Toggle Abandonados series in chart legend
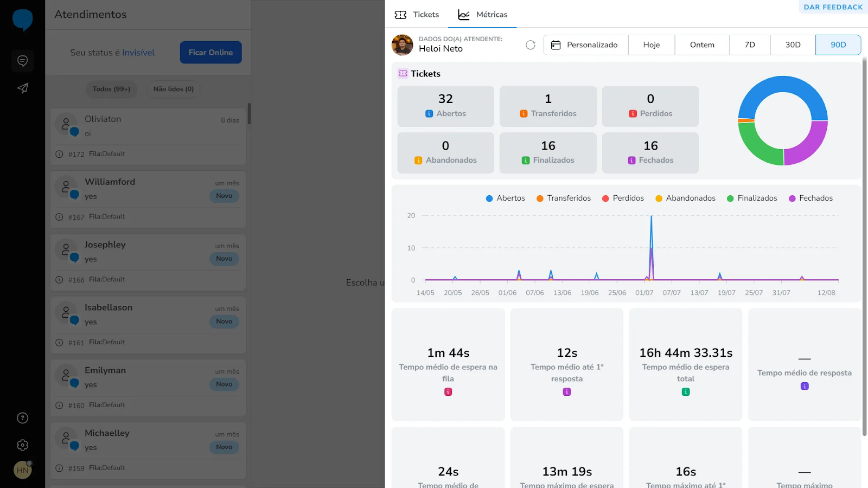Screen dimensions: 868x488 pos(685,198)
